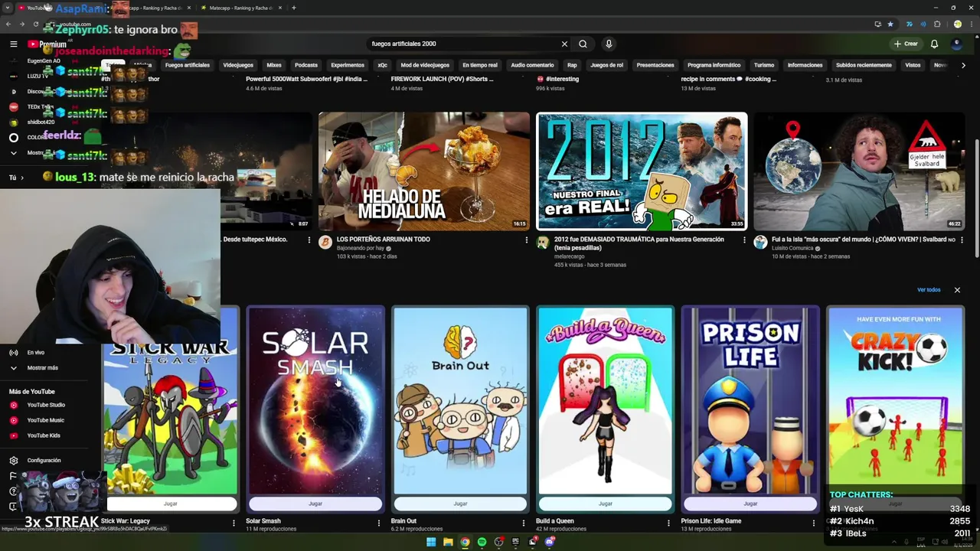Open the 2012 Nuestro Final video thumbnail

pyautogui.click(x=642, y=171)
